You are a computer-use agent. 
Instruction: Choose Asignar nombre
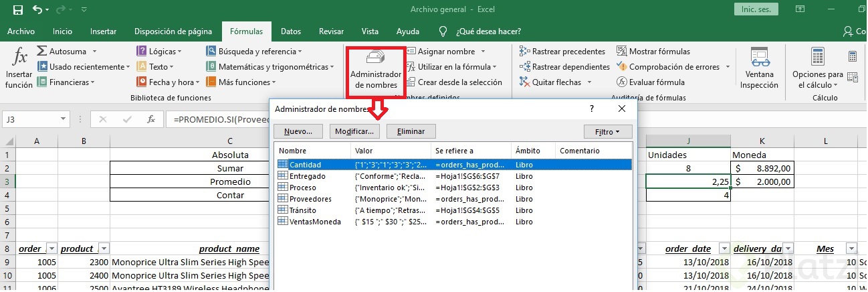tap(447, 51)
